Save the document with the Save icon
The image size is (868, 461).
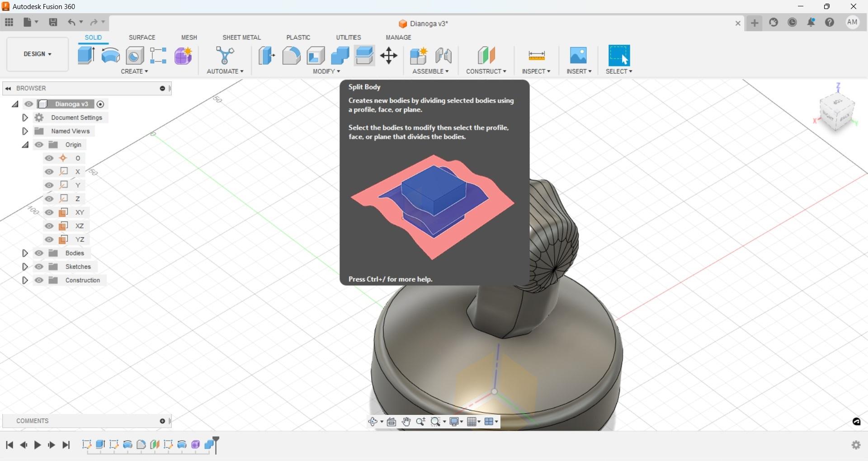(53, 22)
